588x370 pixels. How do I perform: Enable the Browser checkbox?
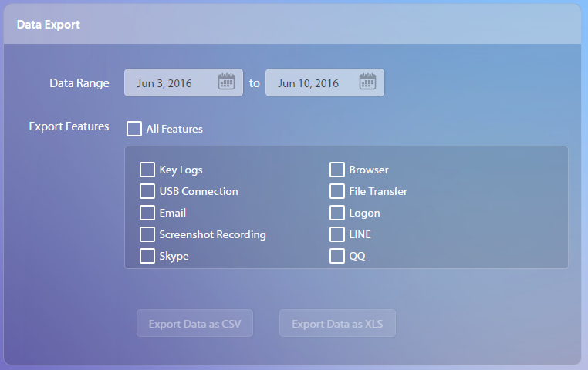pyautogui.click(x=337, y=170)
